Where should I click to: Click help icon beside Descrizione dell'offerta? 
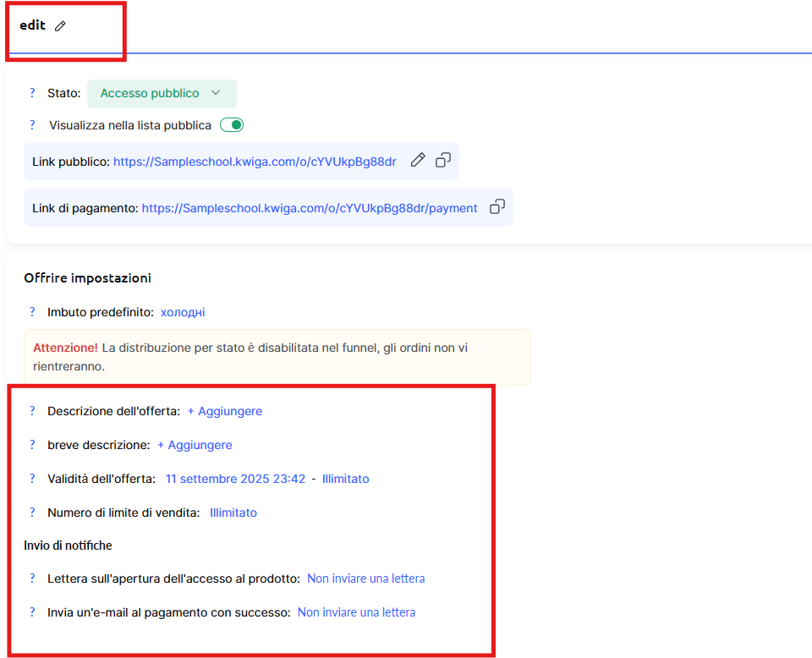pyautogui.click(x=33, y=411)
